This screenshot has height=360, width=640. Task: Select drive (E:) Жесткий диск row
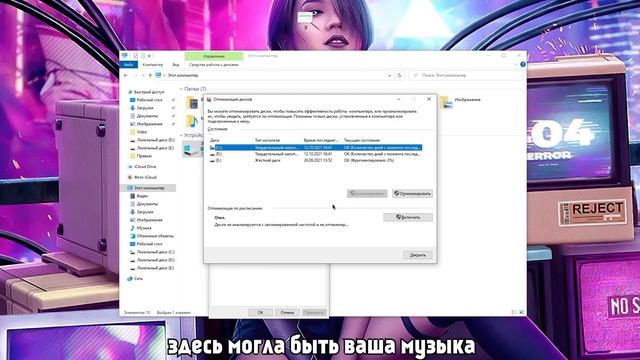(x=316, y=160)
